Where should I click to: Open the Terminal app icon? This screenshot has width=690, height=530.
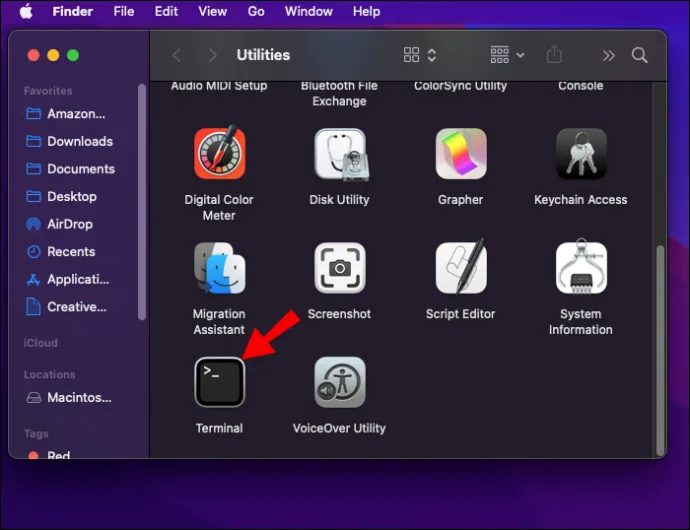click(x=220, y=382)
